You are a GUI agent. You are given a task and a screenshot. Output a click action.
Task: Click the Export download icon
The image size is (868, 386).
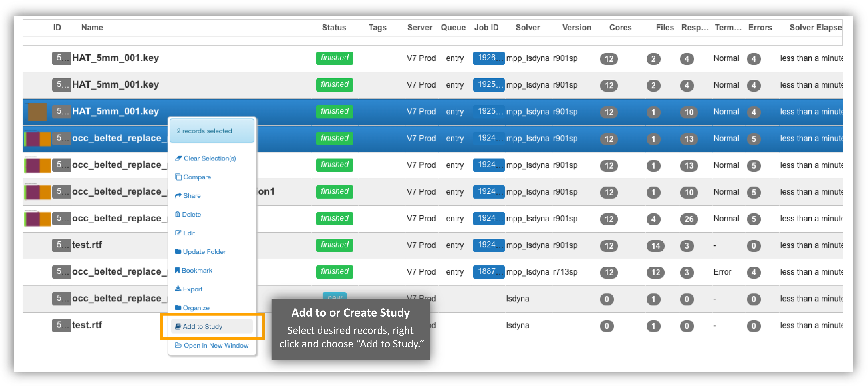point(178,289)
